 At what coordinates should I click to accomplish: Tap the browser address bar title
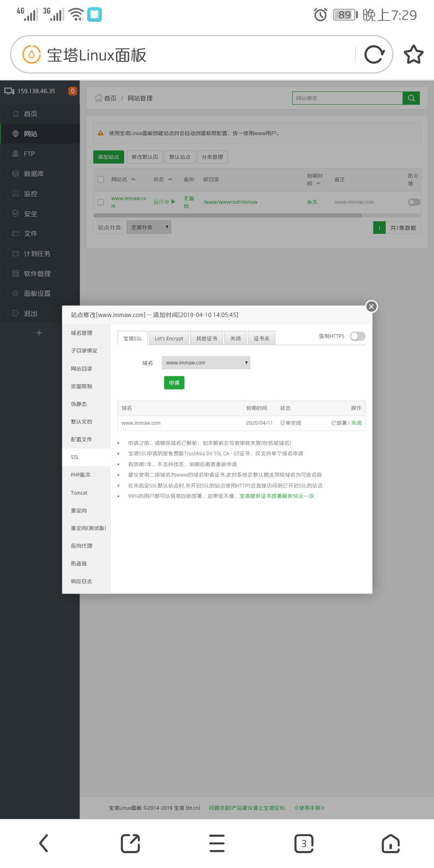pyautogui.click(x=96, y=55)
